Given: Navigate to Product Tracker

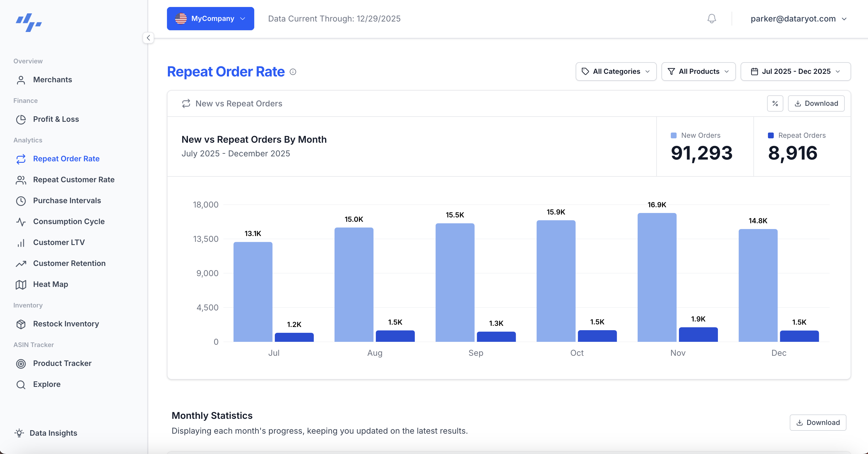Looking at the screenshot, I should (x=62, y=363).
